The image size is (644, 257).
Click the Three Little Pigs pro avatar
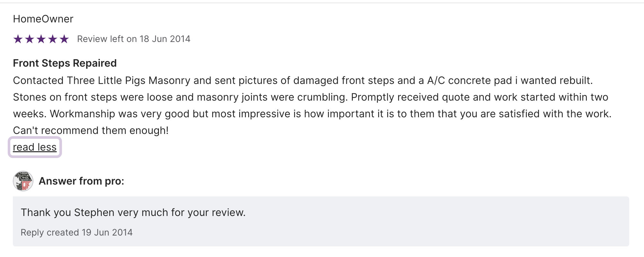click(x=23, y=181)
